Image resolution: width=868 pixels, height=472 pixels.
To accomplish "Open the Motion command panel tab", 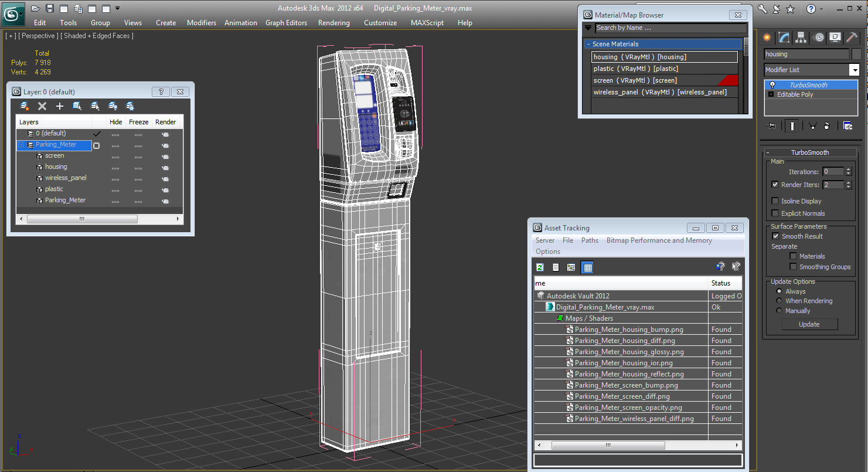I will pos(819,38).
